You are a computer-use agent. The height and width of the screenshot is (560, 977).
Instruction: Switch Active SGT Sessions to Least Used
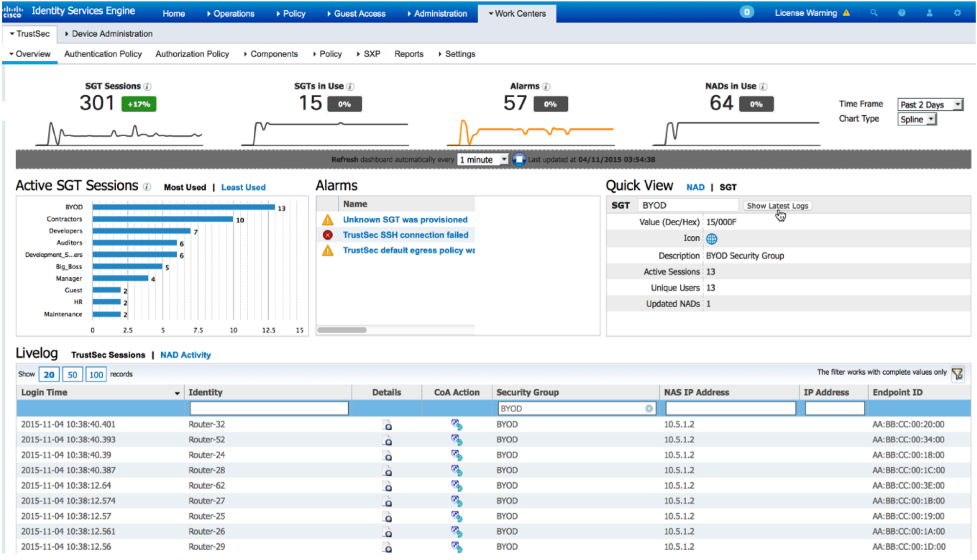click(243, 187)
